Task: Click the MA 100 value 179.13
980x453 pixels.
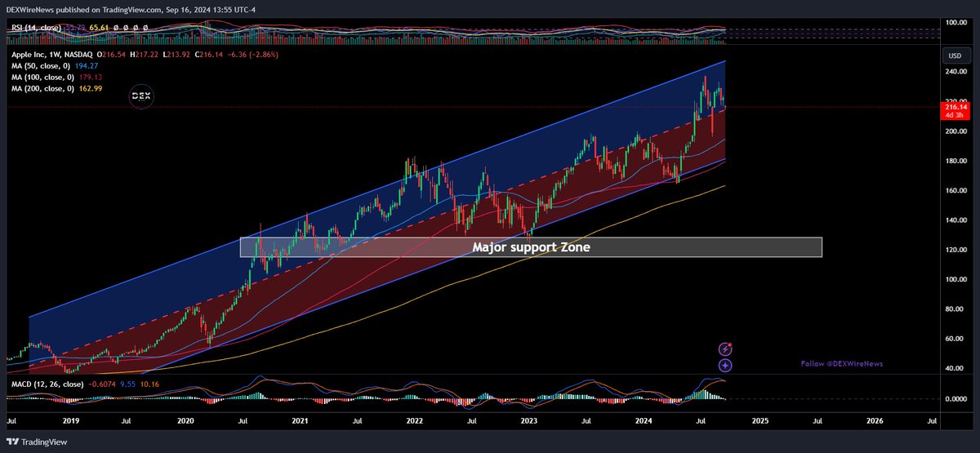Action: (89, 76)
